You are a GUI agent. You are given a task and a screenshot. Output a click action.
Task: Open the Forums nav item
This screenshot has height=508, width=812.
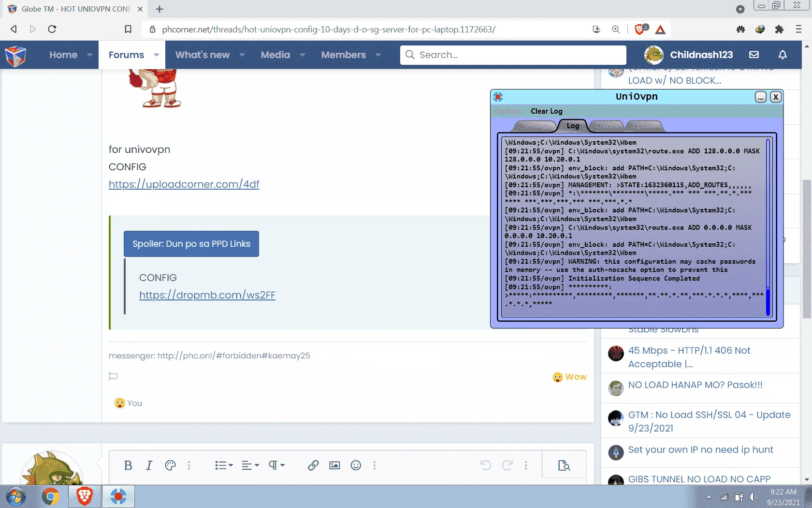pyautogui.click(x=126, y=55)
